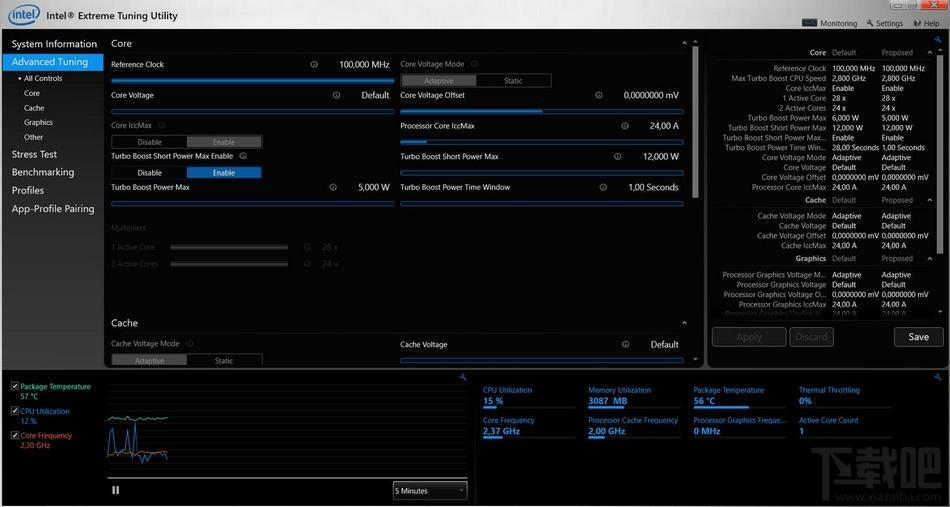Open Settings via the wrench icon
The width and height of the screenshot is (950, 507).
point(870,23)
